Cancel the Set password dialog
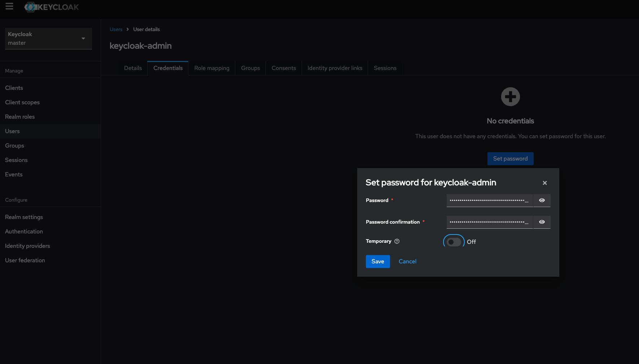This screenshot has width=639, height=364. (407, 262)
